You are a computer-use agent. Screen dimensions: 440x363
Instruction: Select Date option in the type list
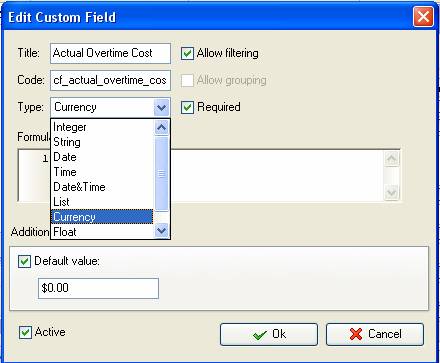(102, 157)
